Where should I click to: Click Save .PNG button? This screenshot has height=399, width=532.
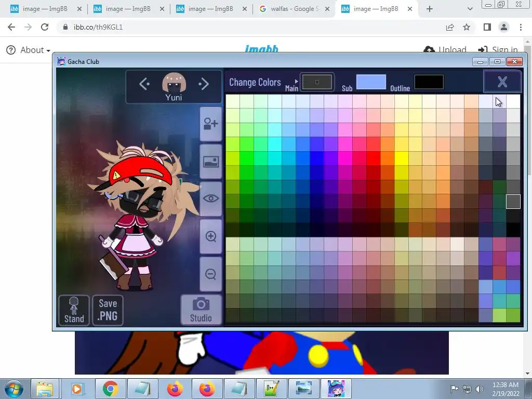pyautogui.click(x=108, y=310)
